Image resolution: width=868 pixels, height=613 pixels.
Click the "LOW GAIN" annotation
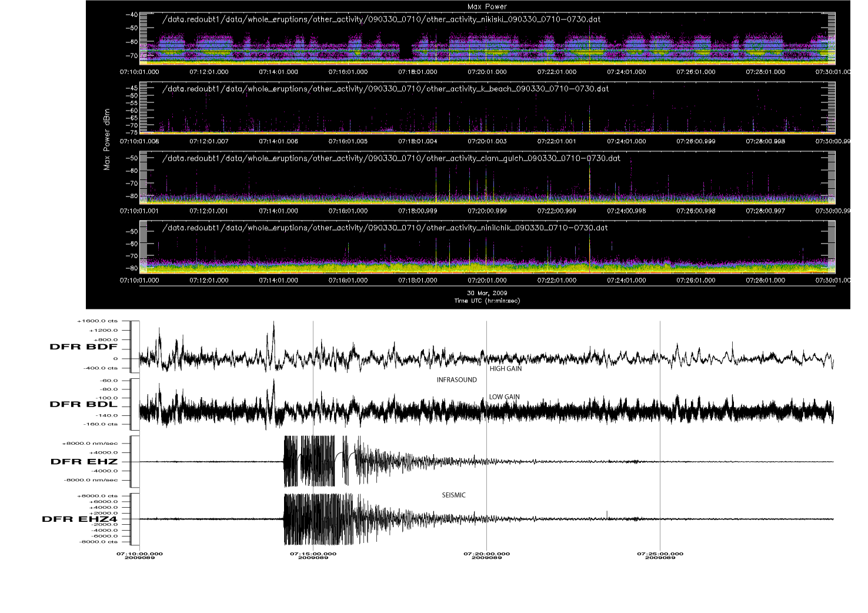coord(505,397)
